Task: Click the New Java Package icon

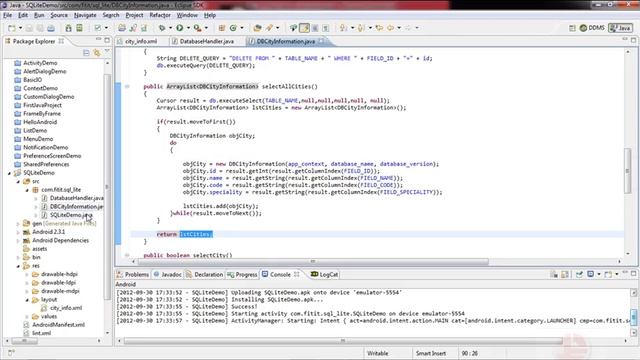Action: pyautogui.click(x=222, y=28)
